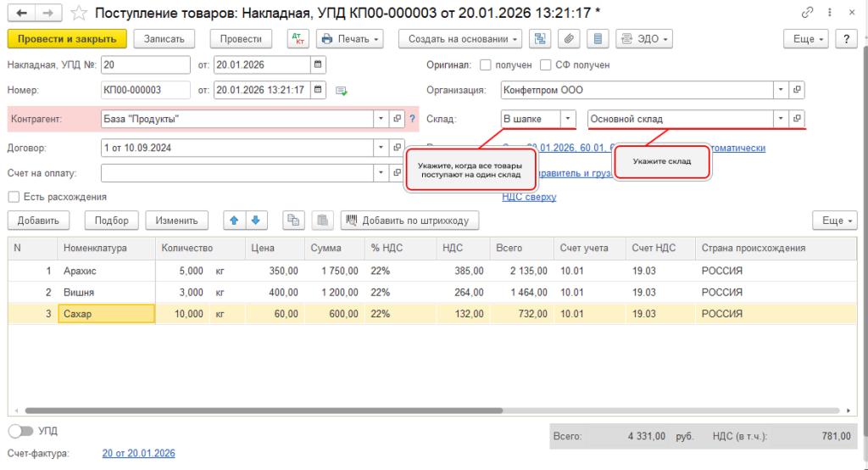Enable the СФ получен checkbox
The width and height of the screenshot is (868, 470).
(x=545, y=64)
